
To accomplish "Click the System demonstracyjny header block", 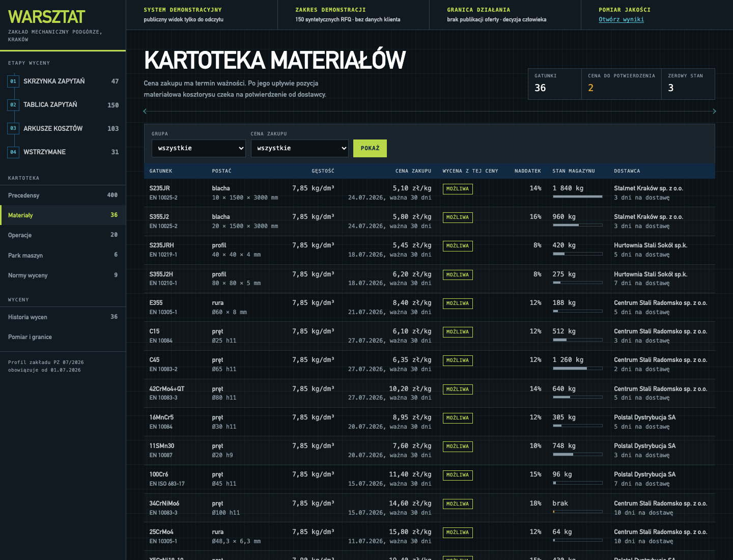I will point(202,15).
